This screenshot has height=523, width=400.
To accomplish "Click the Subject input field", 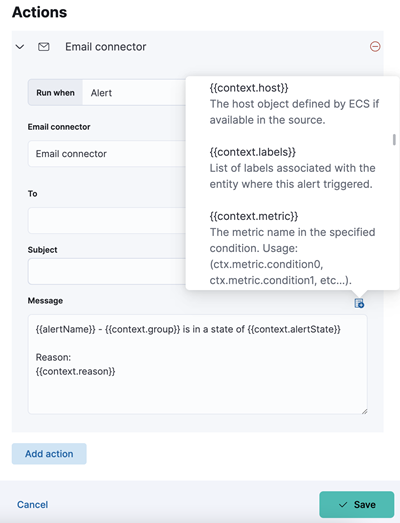I will coord(107,272).
